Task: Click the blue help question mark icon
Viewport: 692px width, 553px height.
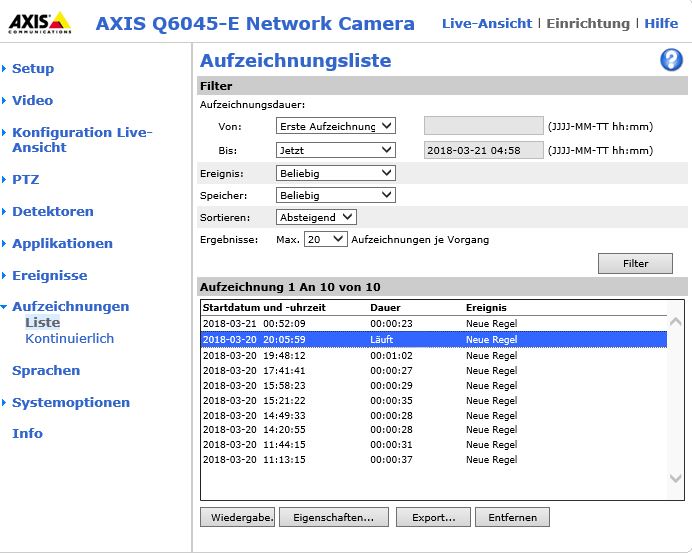Action: point(670,60)
